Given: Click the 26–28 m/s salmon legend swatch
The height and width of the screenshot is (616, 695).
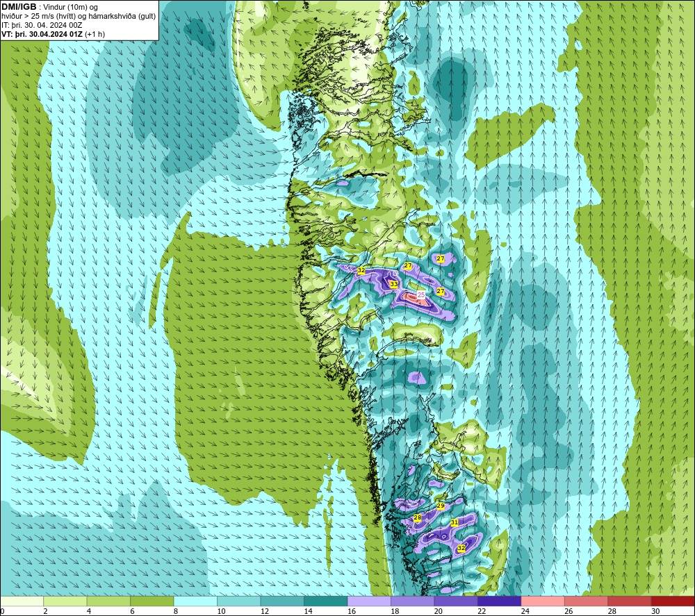Looking at the screenshot, I should (x=587, y=601).
